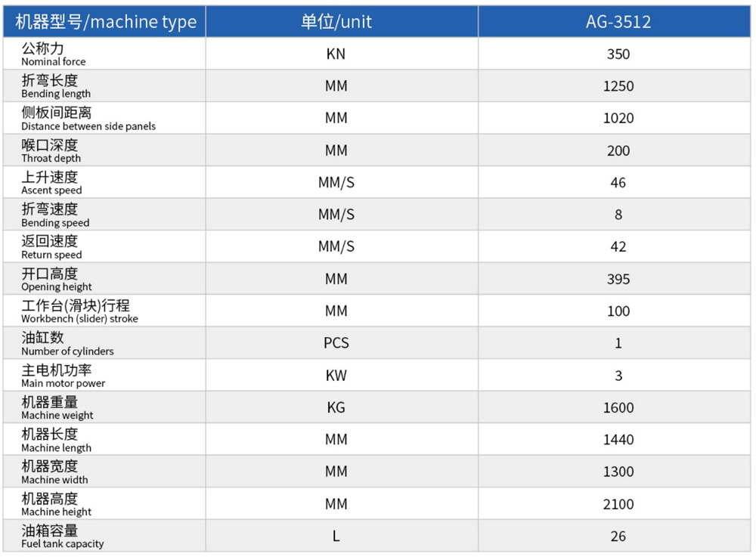Click the Machine height value 2100

(618, 504)
